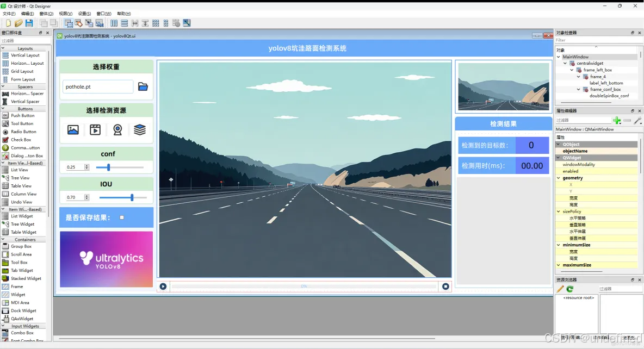
Task: Click the IOU slider handle
Action: (132, 197)
